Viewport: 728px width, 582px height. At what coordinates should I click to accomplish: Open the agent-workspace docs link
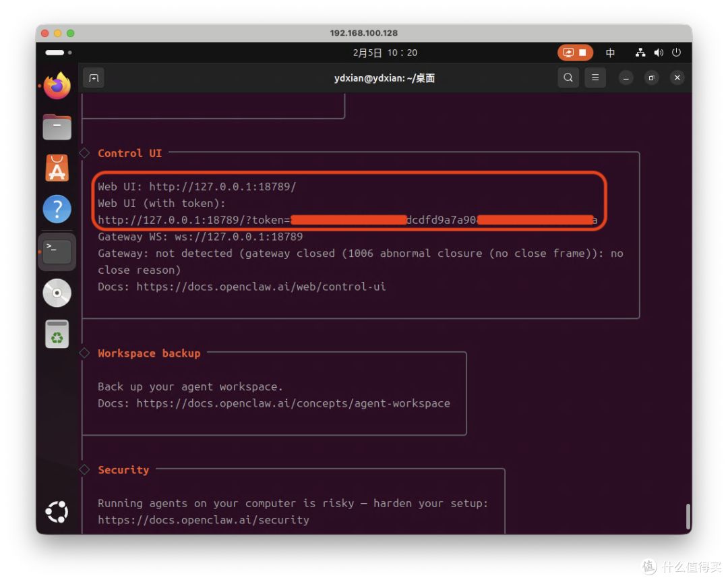click(x=293, y=403)
